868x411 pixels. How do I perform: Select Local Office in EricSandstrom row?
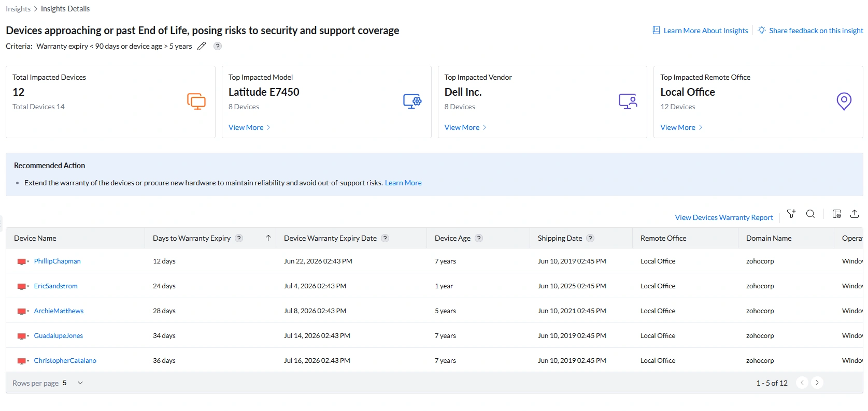[658, 286]
